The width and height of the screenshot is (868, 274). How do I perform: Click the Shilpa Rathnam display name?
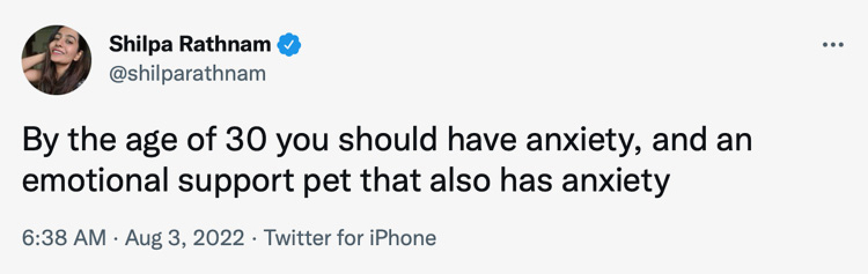point(190,44)
